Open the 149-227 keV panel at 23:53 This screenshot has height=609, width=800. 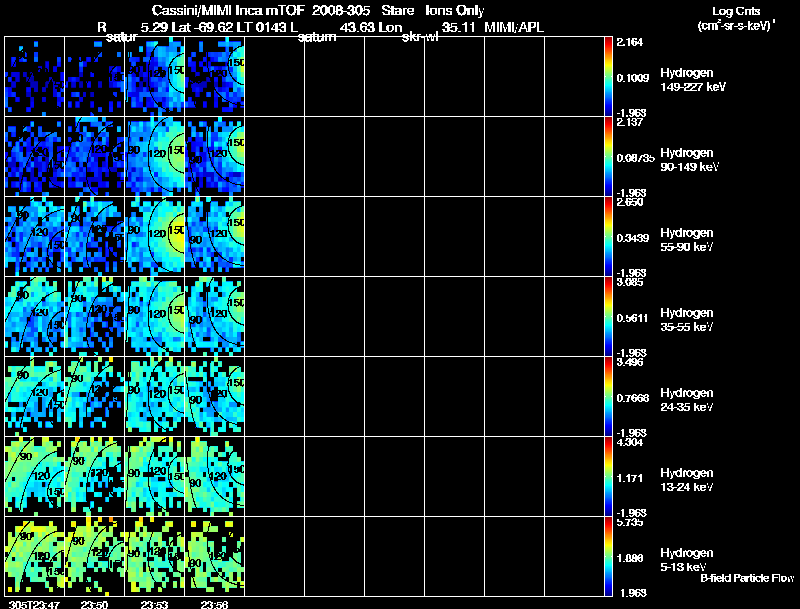[155, 77]
